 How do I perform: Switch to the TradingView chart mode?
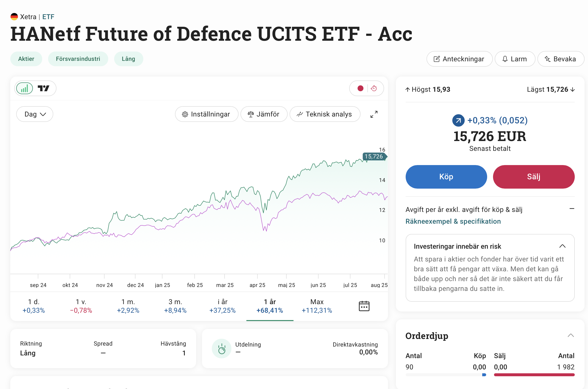[x=43, y=89]
